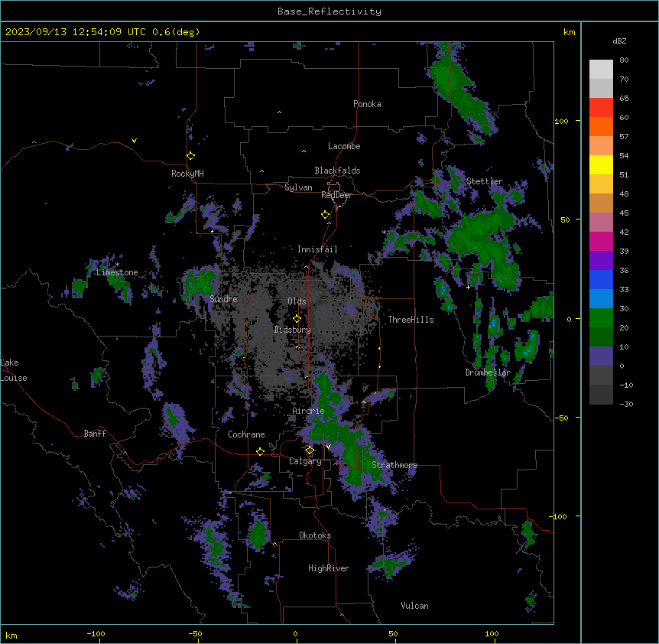This screenshot has width=659, height=644.
Task: Click the dBZ legend heading
Action: [619, 41]
